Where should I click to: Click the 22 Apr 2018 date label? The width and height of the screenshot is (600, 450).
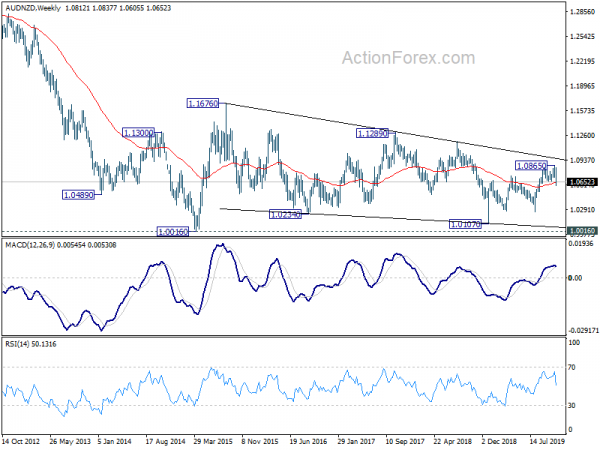[x=453, y=441]
